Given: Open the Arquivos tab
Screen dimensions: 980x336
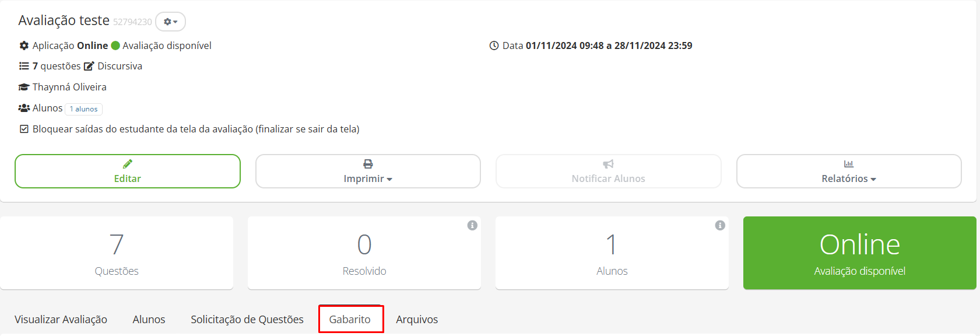Looking at the screenshot, I should click(x=417, y=319).
